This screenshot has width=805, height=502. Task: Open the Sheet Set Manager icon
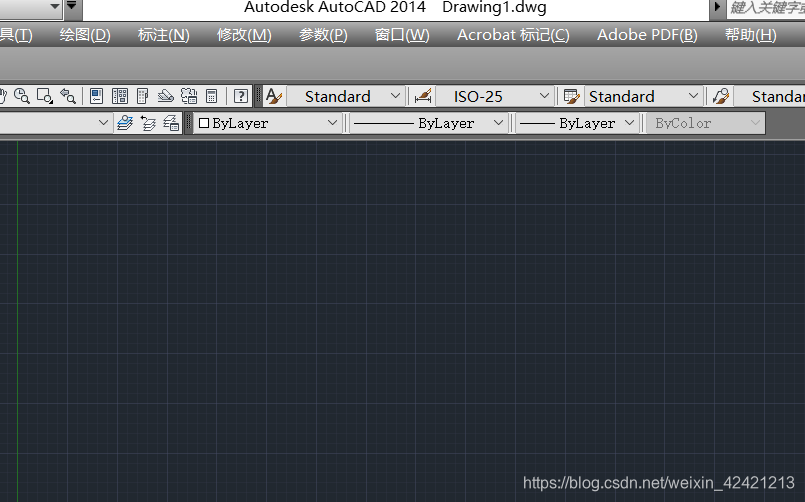(165, 96)
